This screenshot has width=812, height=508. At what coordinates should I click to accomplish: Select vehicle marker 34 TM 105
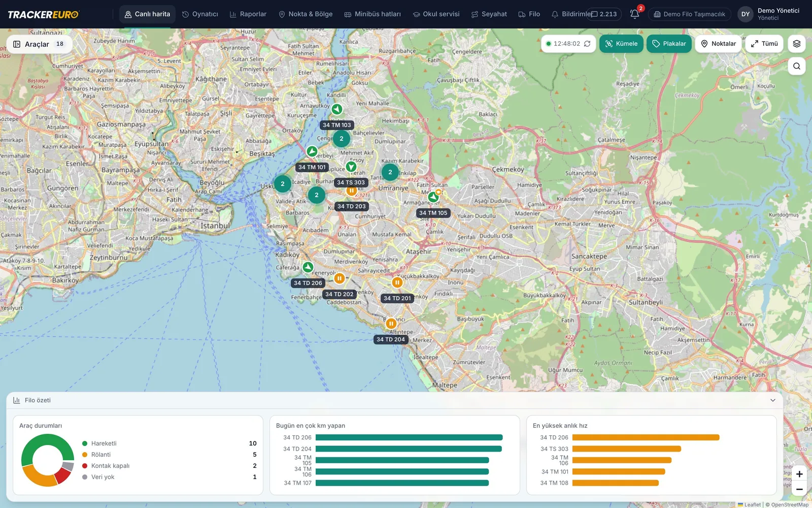[433, 197]
